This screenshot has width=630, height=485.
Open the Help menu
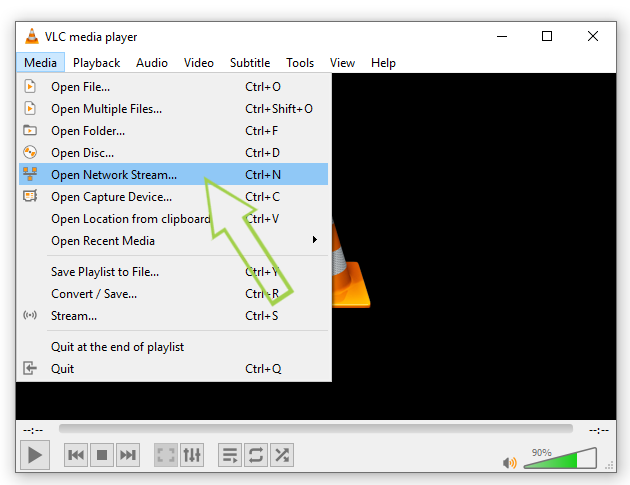coord(383,63)
